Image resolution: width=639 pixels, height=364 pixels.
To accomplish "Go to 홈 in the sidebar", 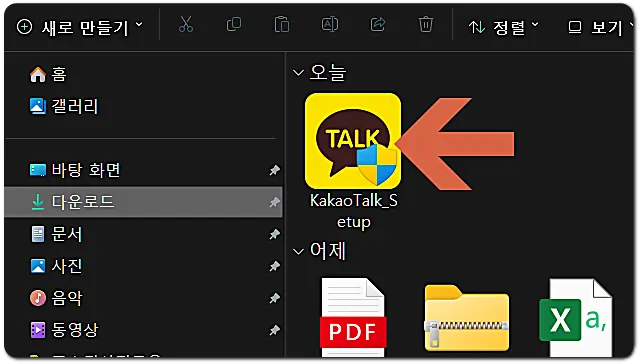I will click(48, 75).
